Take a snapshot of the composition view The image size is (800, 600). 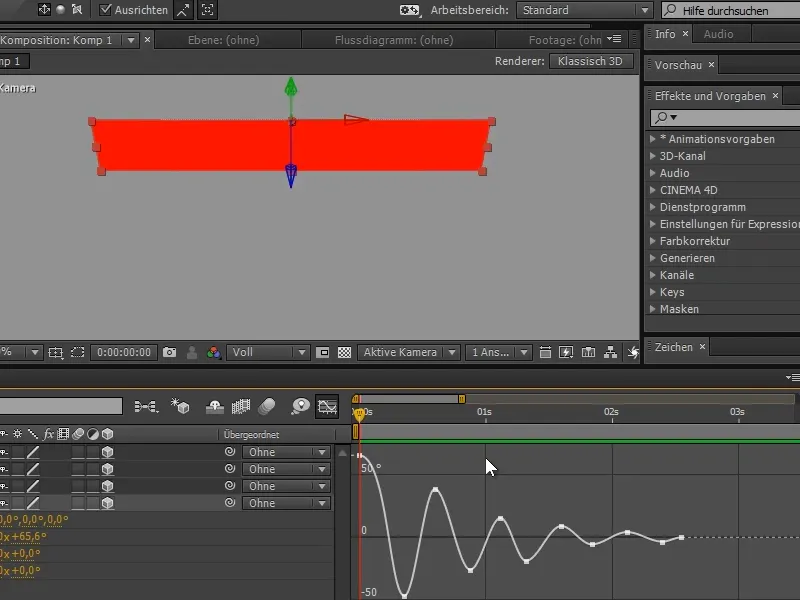pos(170,351)
